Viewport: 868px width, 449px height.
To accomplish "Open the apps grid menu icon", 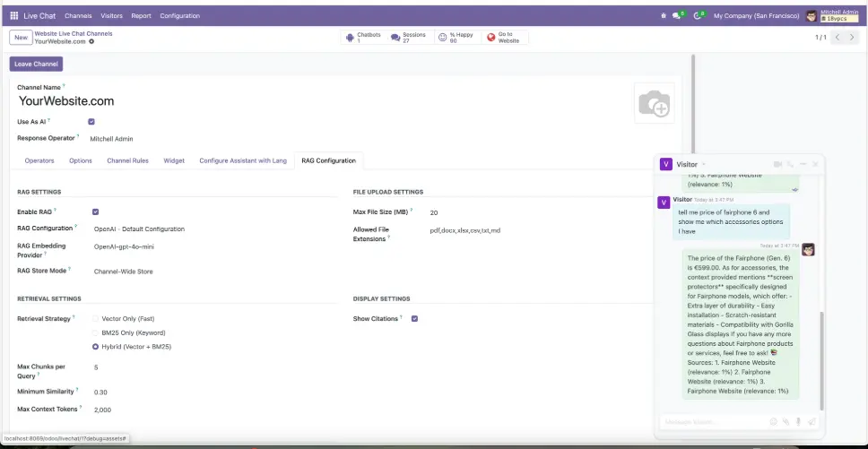I will click(x=13, y=15).
